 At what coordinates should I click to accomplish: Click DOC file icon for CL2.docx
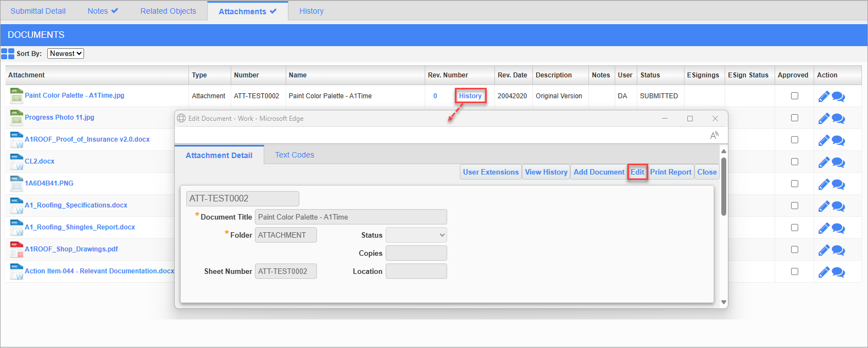coord(16,162)
